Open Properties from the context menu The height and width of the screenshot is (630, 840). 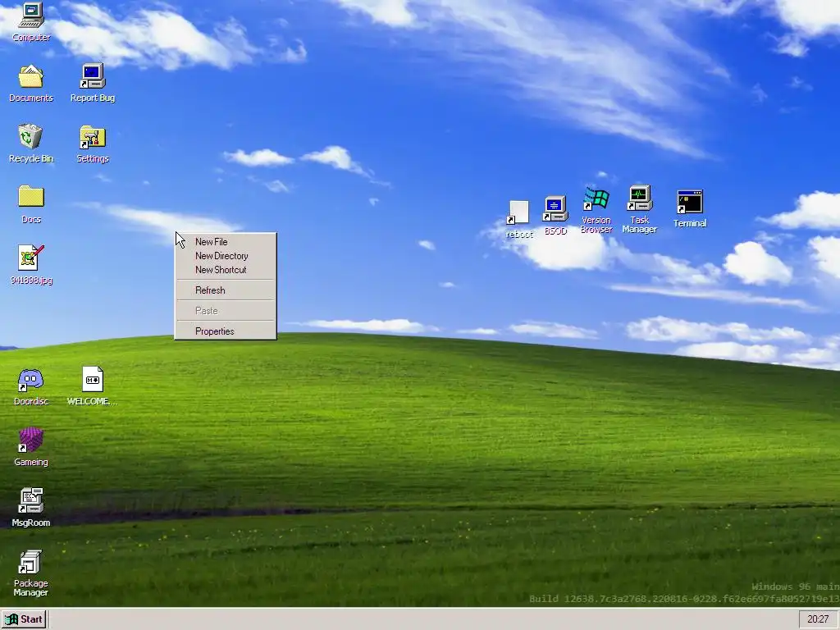[226, 331]
